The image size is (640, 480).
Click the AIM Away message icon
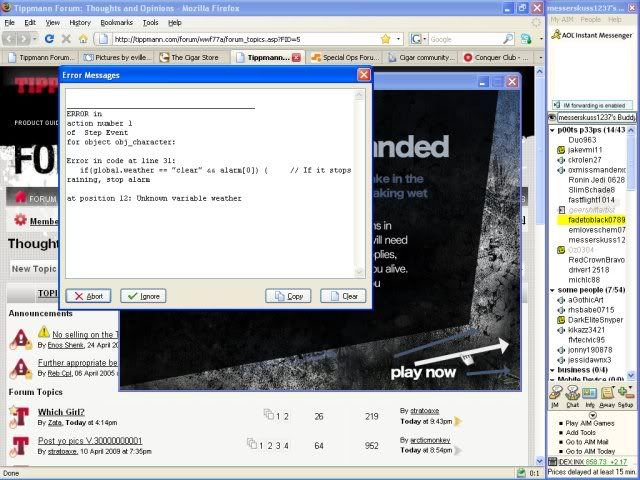[x=608, y=393]
